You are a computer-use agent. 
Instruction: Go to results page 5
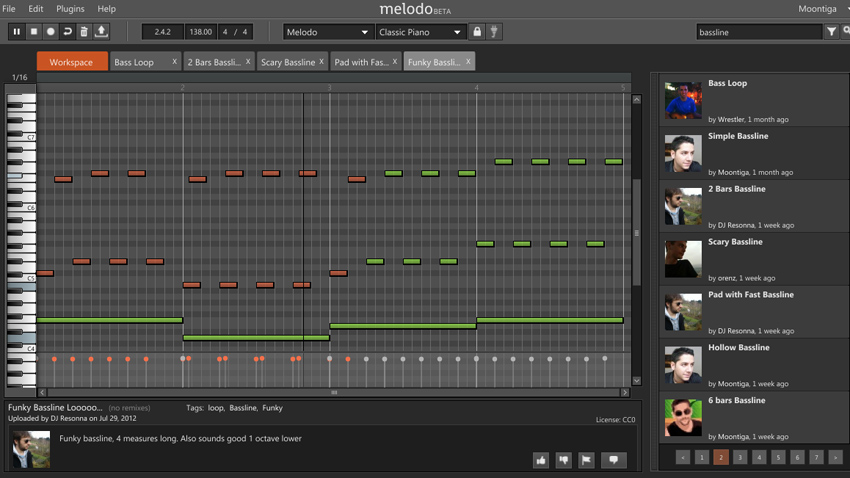[778, 457]
